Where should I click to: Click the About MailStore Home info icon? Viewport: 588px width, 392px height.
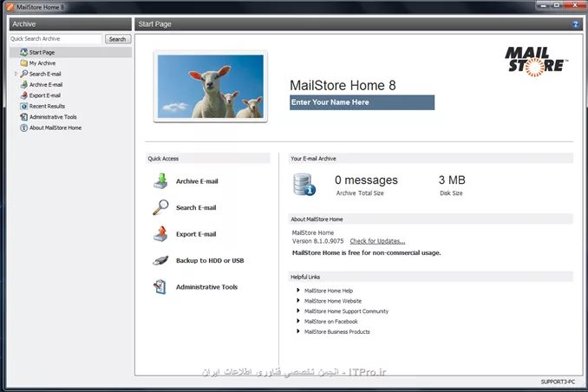pos(24,127)
